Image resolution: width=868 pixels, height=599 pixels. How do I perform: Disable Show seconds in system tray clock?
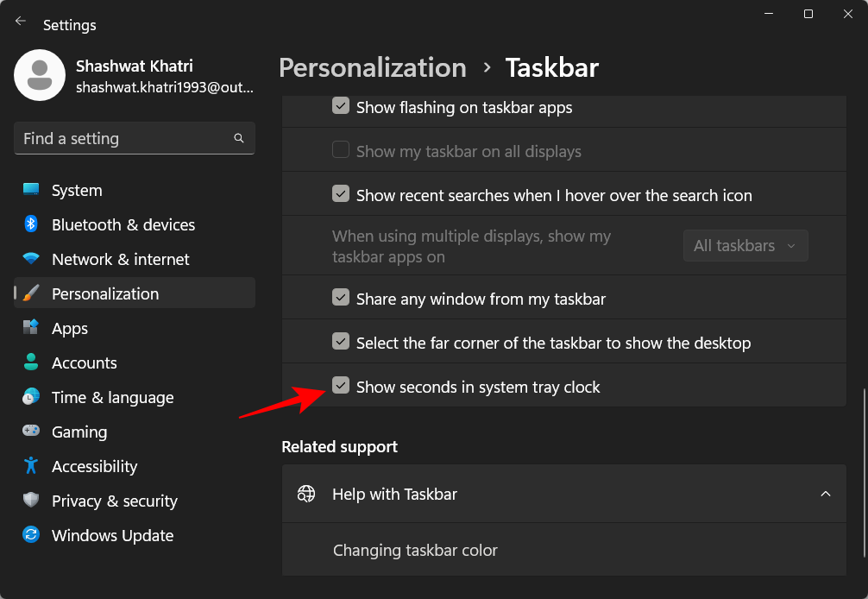coord(341,387)
